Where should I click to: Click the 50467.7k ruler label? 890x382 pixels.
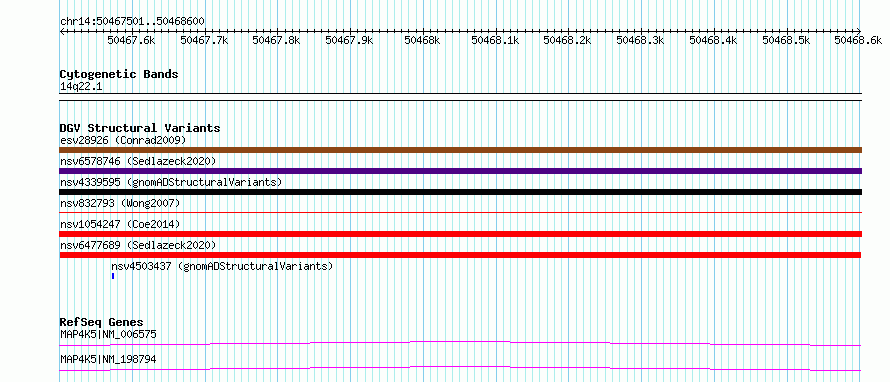click(x=204, y=40)
